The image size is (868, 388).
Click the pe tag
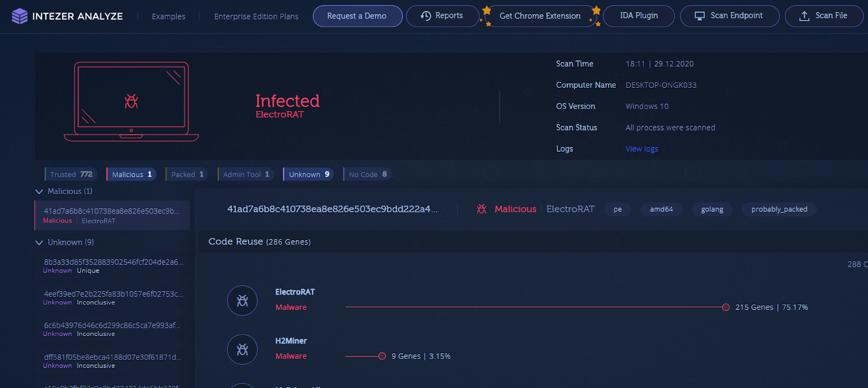click(617, 209)
